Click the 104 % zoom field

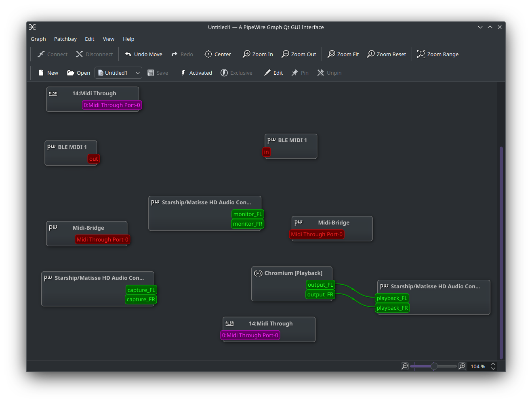[478, 366]
